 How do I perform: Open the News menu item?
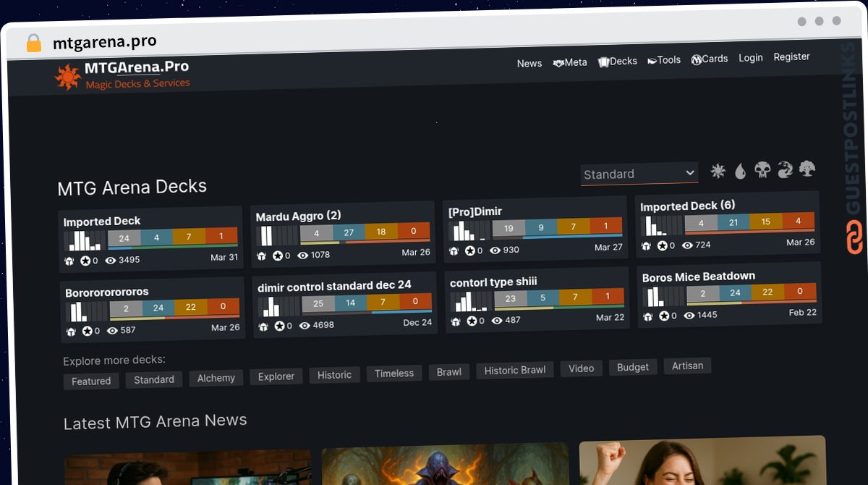[x=529, y=64]
